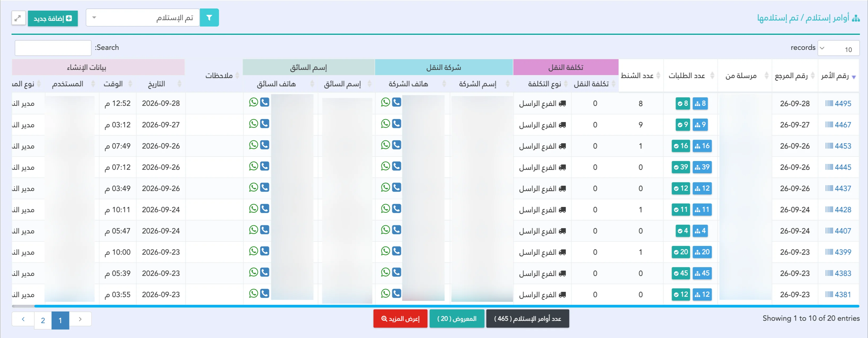Viewport: 868px width, 338px height.
Task: Click the horizontal table scrollbar
Action: (446, 306)
